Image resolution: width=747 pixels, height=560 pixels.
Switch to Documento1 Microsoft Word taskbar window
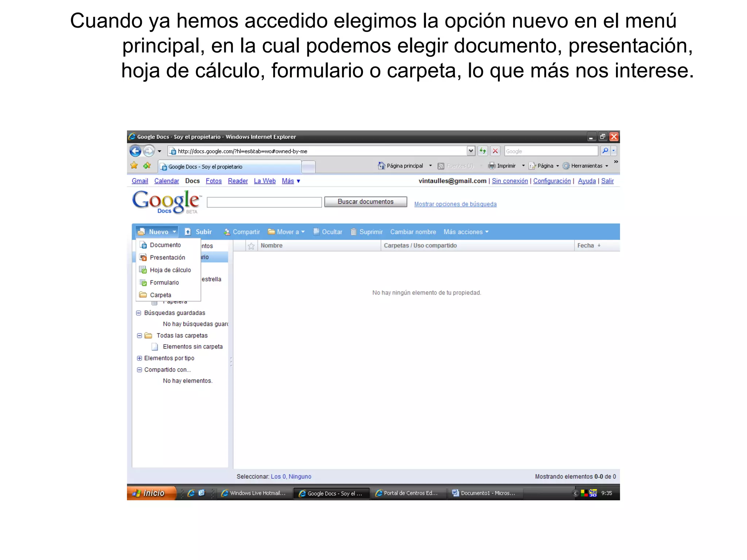(x=485, y=493)
